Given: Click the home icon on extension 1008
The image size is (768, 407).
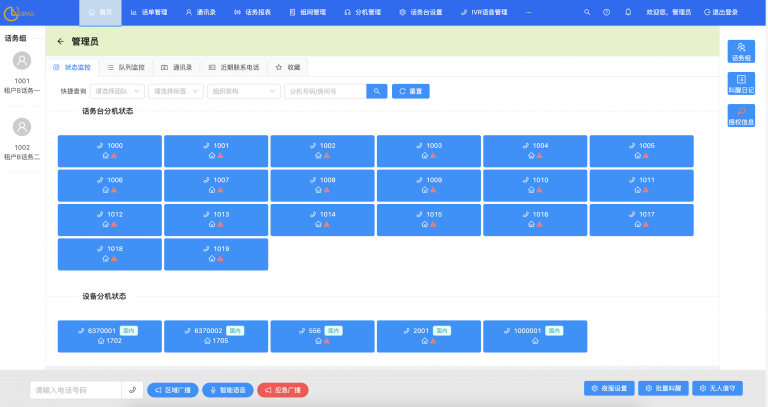Looking at the screenshot, I should click(x=318, y=190).
